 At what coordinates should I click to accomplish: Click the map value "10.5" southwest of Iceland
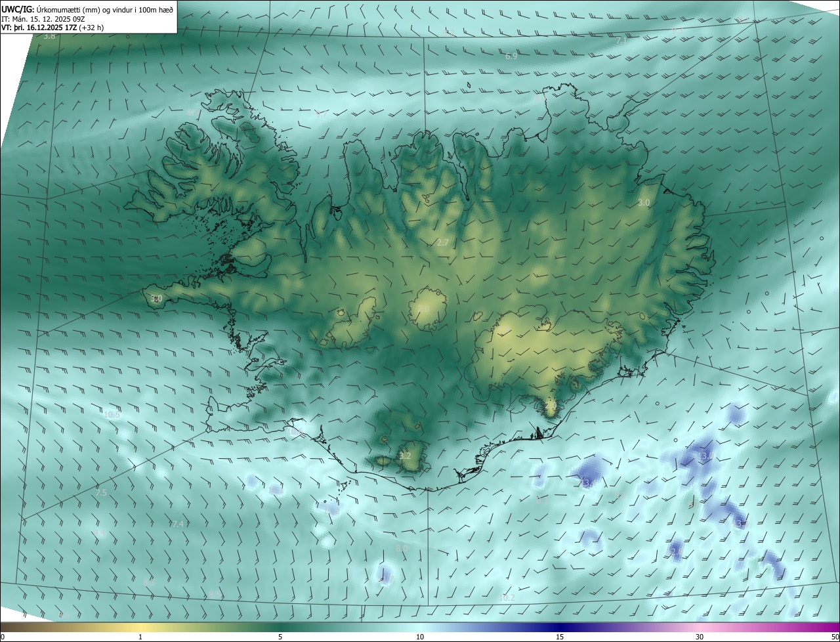(112, 414)
